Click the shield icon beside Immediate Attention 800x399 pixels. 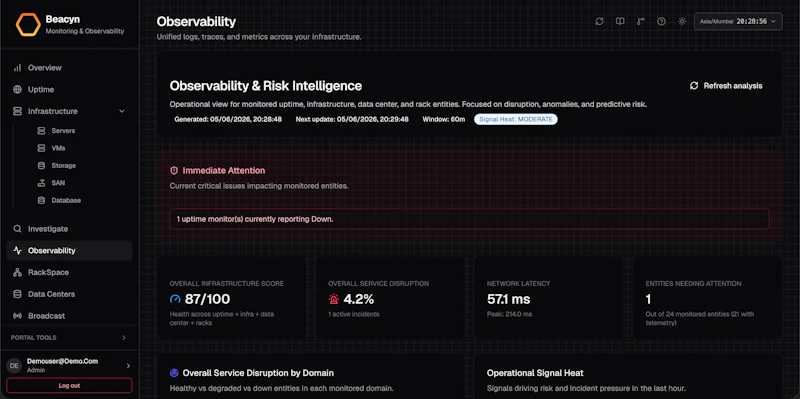[x=174, y=170]
